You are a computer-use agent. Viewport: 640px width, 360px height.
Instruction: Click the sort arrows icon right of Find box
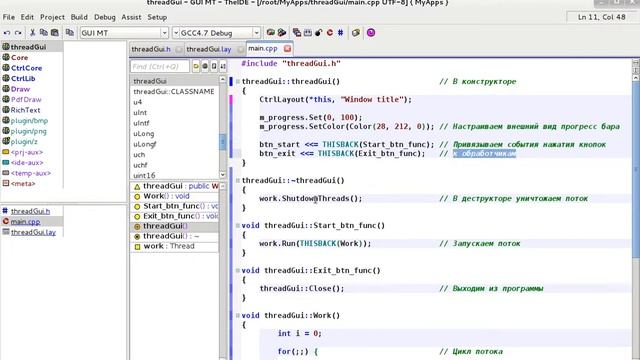tap(223, 66)
